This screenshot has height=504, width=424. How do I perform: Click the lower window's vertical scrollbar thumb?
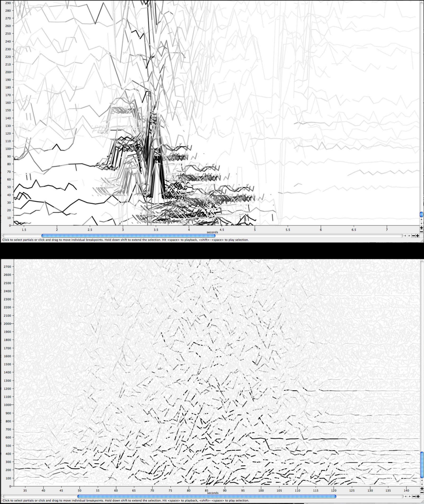[x=422, y=465]
